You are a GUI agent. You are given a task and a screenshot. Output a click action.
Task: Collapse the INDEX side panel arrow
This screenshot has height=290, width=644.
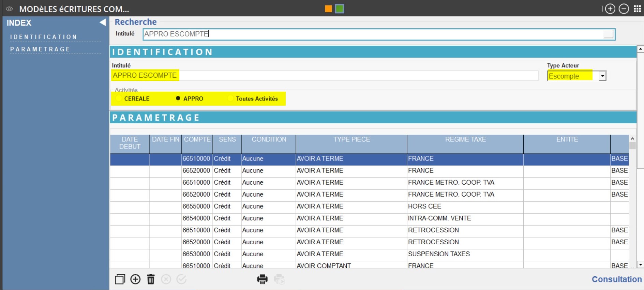[102, 22]
